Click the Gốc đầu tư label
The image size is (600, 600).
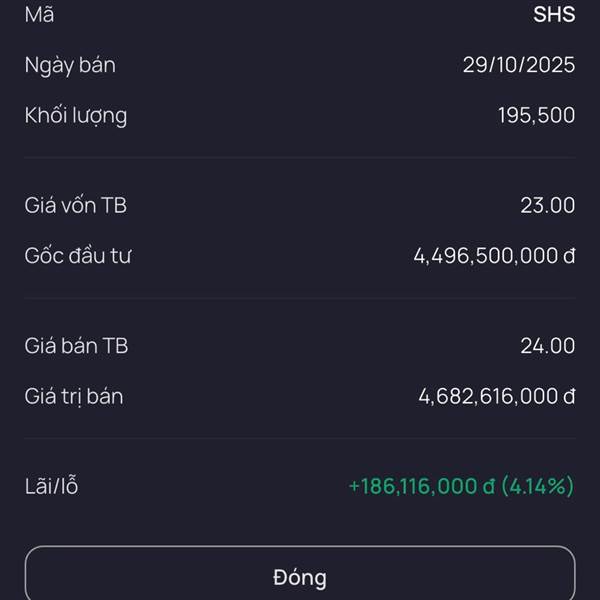point(78,256)
